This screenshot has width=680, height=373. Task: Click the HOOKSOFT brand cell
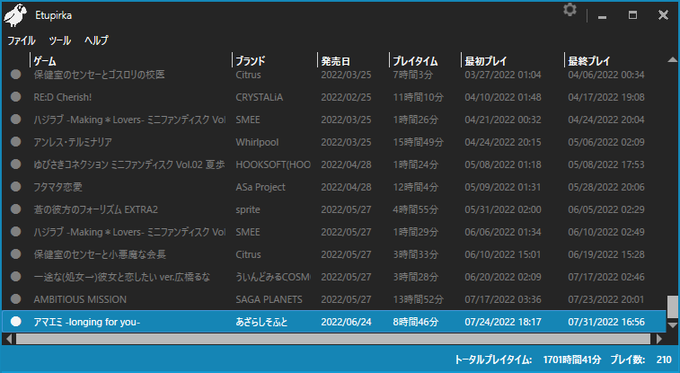point(273,164)
